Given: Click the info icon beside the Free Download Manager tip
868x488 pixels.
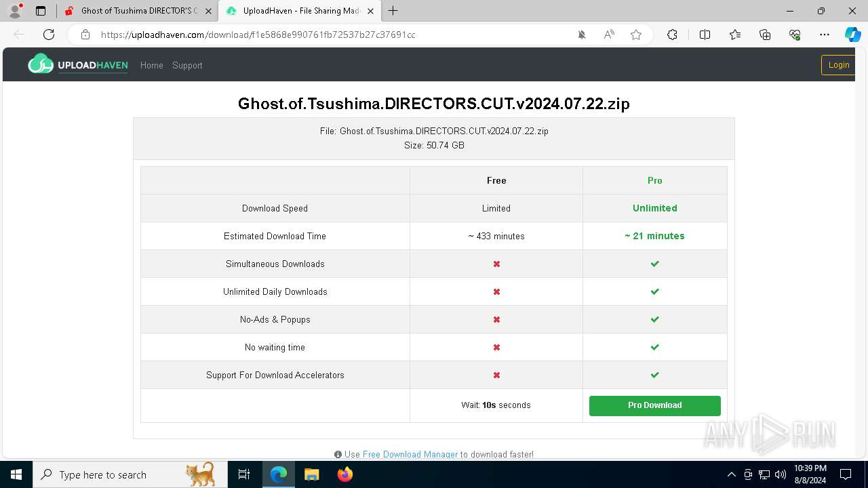Looking at the screenshot, I should coord(338,454).
